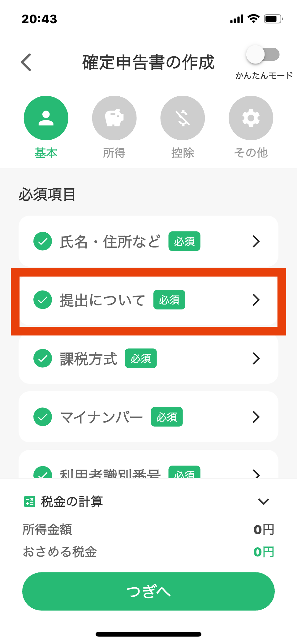This screenshot has height=644, width=297.
Task: Open the その他 gear icon
Action: click(x=251, y=118)
